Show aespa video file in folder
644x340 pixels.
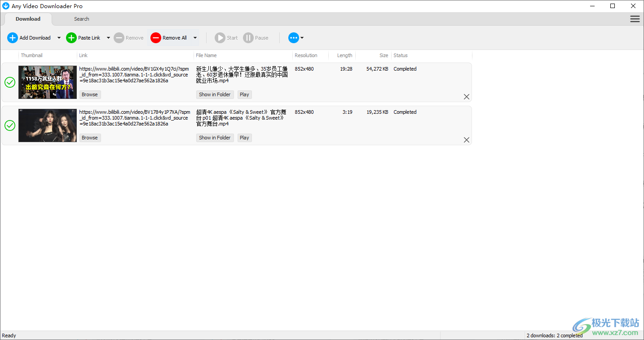pos(215,138)
